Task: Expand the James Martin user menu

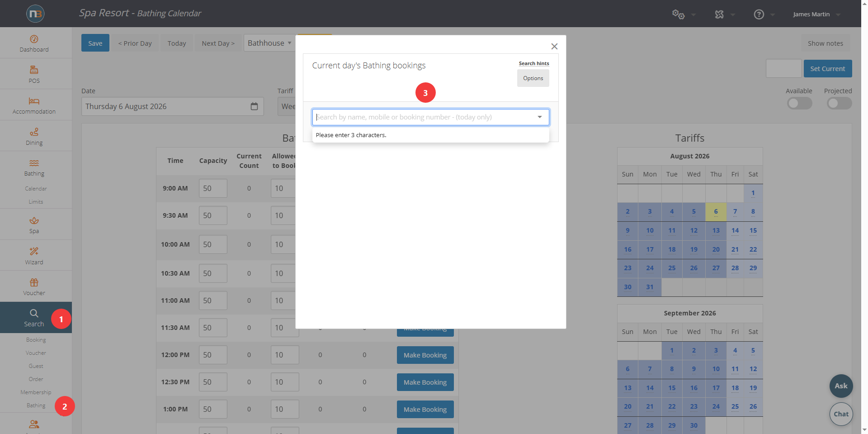Action: tap(816, 14)
